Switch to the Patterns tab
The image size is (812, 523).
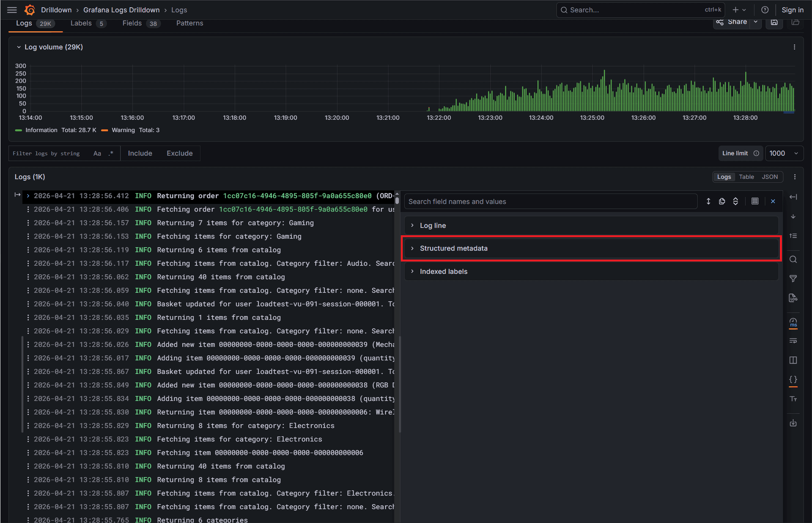[189, 23]
